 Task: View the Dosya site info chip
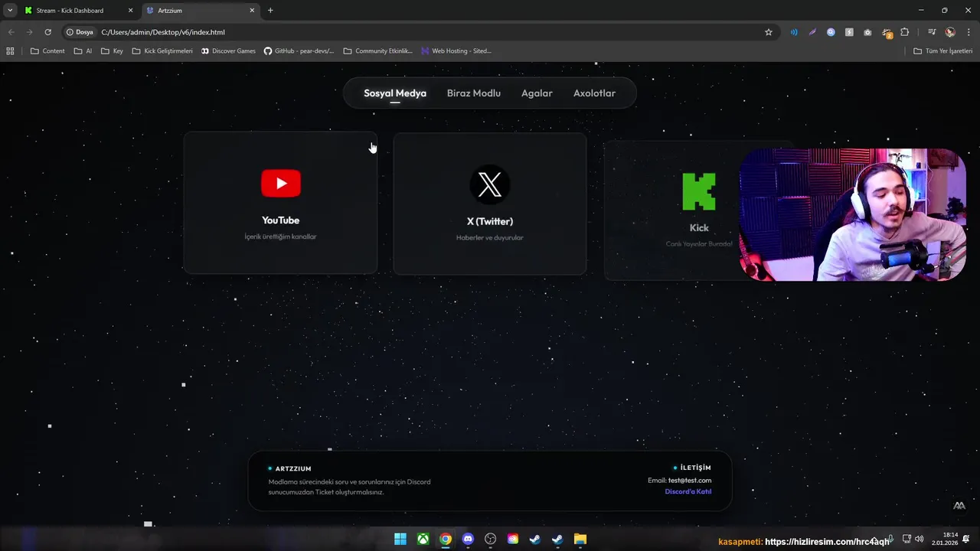tap(80, 32)
